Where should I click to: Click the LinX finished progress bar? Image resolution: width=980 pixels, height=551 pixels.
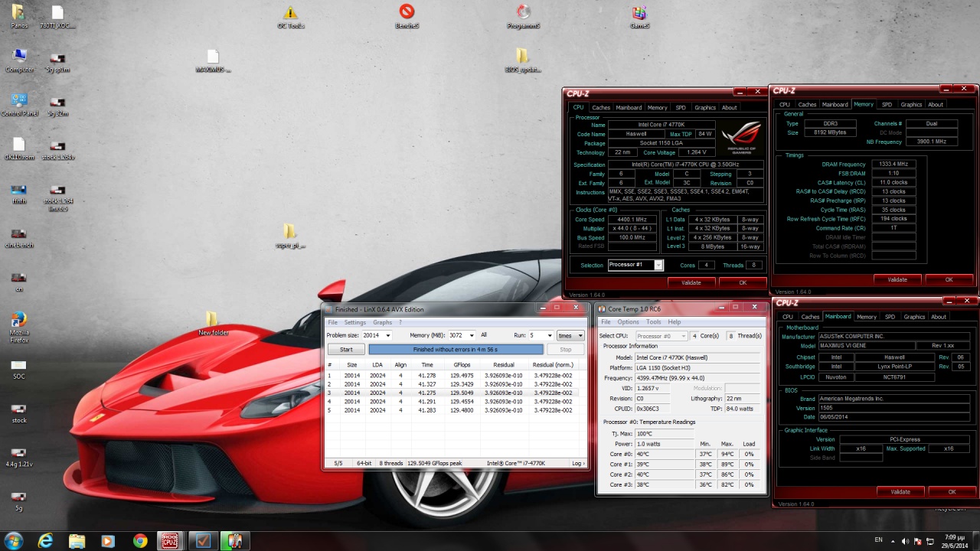click(x=456, y=349)
